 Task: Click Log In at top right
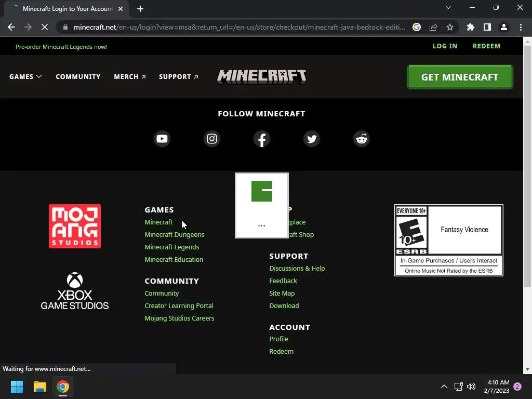pyautogui.click(x=445, y=46)
